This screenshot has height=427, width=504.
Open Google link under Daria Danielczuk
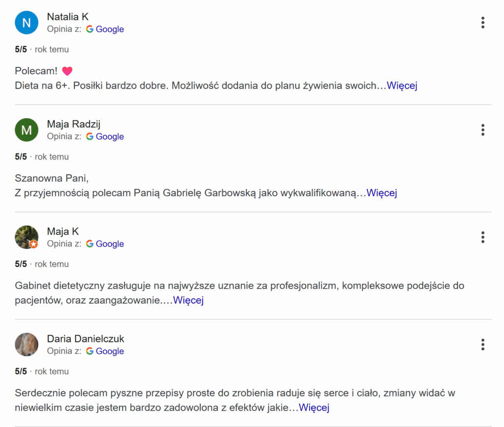[x=109, y=351]
